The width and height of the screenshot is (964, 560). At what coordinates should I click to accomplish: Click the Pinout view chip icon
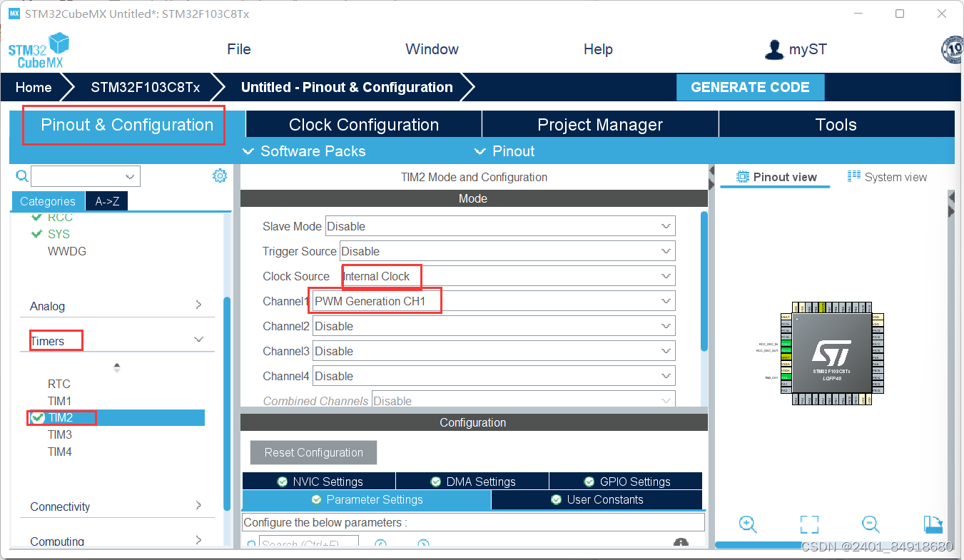click(x=743, y=177)
